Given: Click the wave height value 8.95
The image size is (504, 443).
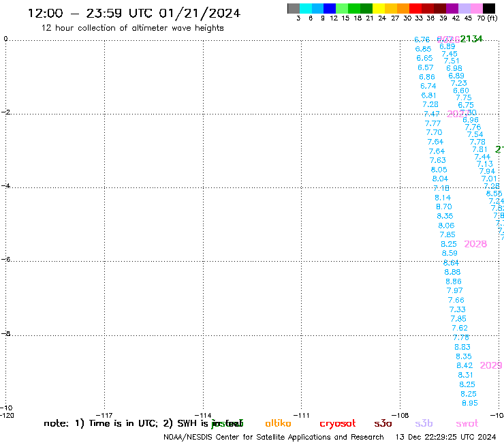Looking at the screenshot, I should pyautogui.click(x=470, y=403).
